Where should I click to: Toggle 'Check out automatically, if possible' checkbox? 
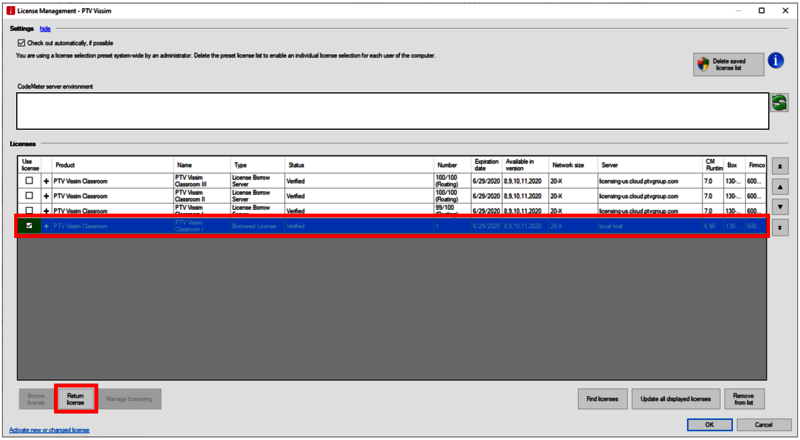pos(22,44)
